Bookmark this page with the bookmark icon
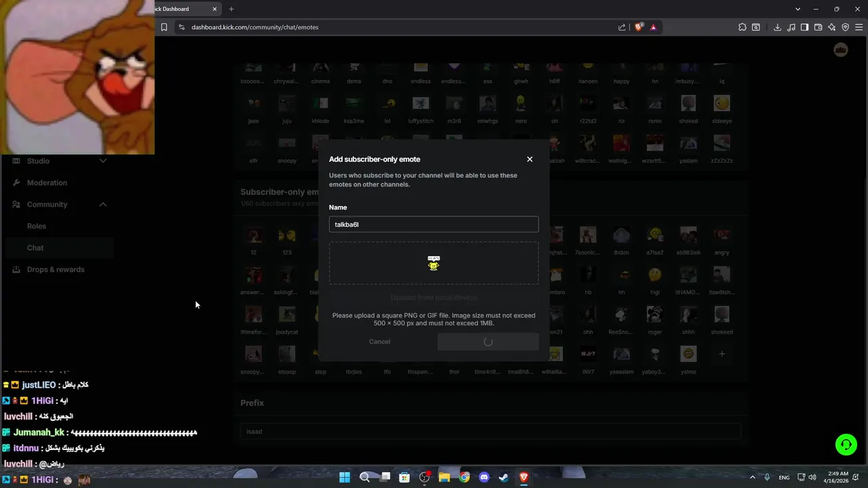Screen dimensions: 868x488 click(163, 27)
